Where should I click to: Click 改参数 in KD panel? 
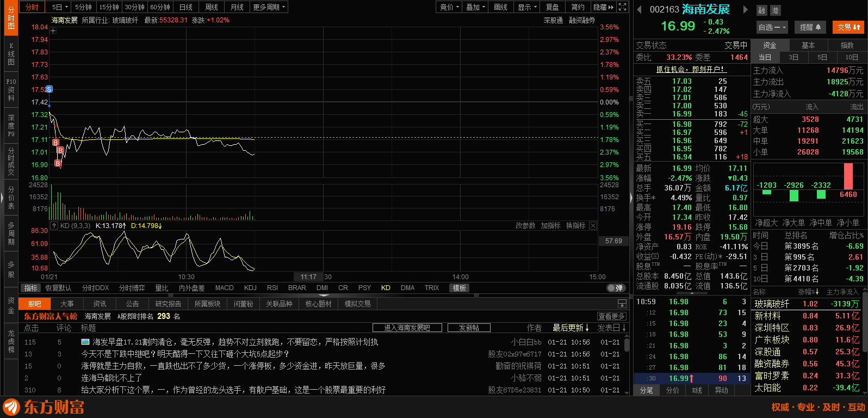[x=525, y=225]
